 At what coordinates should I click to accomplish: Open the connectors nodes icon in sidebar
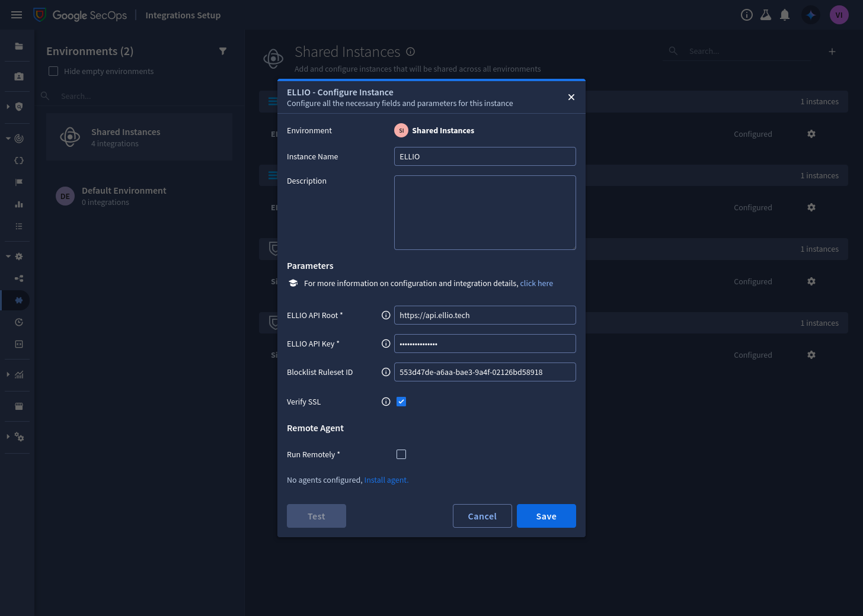pyautogui.click(x=19, y=278)
